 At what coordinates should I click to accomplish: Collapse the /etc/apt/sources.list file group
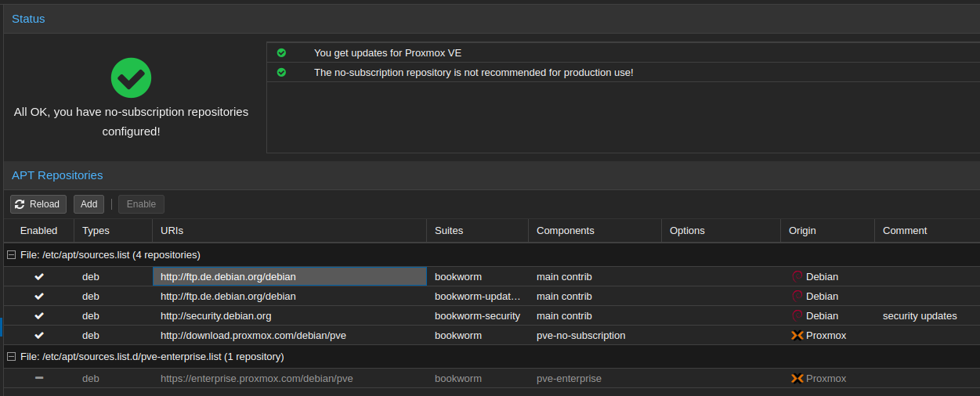pos(11,255)
